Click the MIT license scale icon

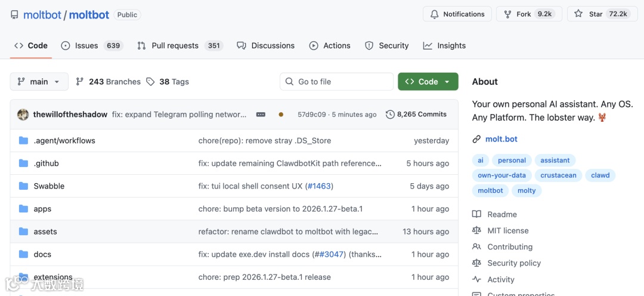[476, 230]
